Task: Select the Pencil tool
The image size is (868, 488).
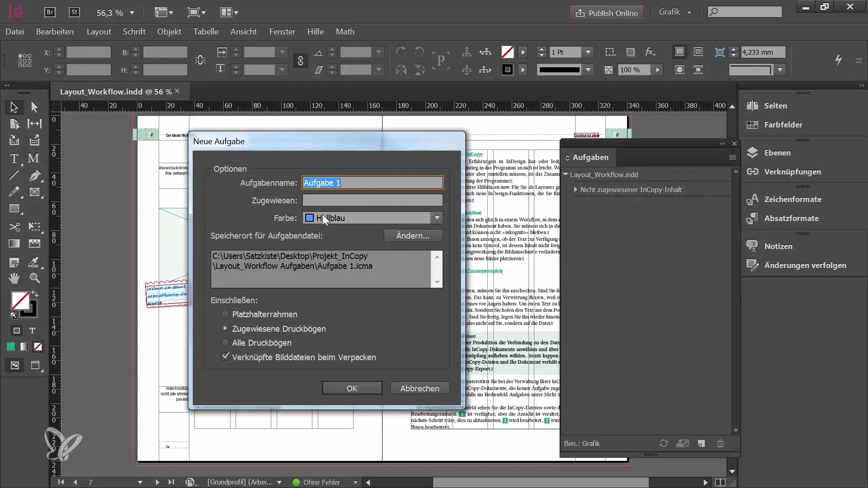Action: point(14,192)
